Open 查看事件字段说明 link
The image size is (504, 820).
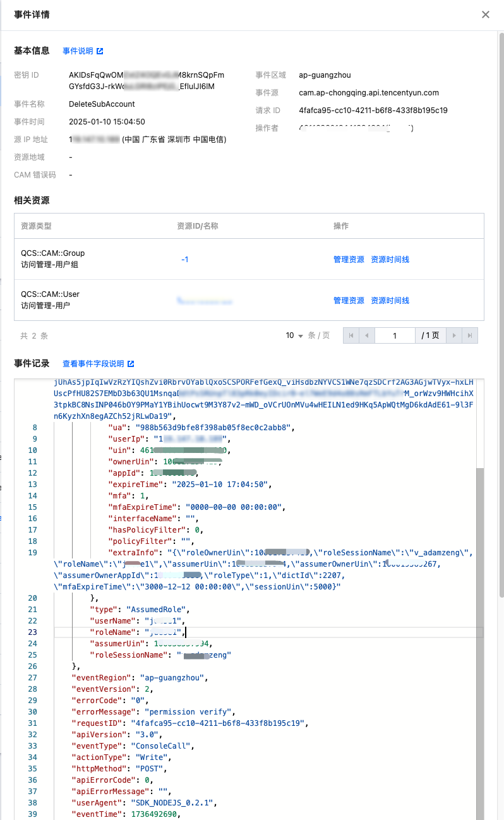pos(93,364)
